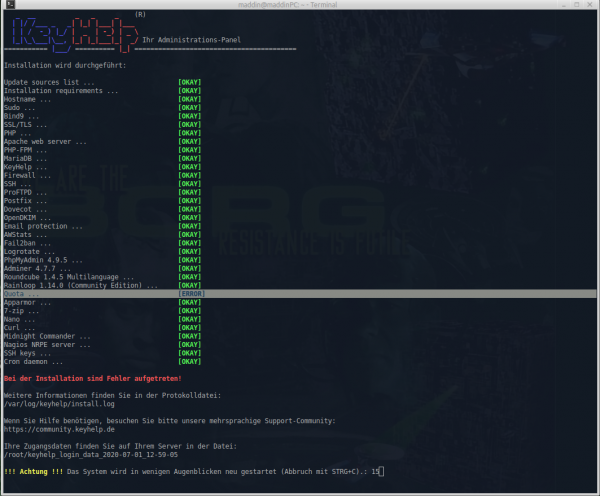Viewport: 600px width, 496px height.
Task: Click the 'Apparmor ...' line
Action: 27,302
